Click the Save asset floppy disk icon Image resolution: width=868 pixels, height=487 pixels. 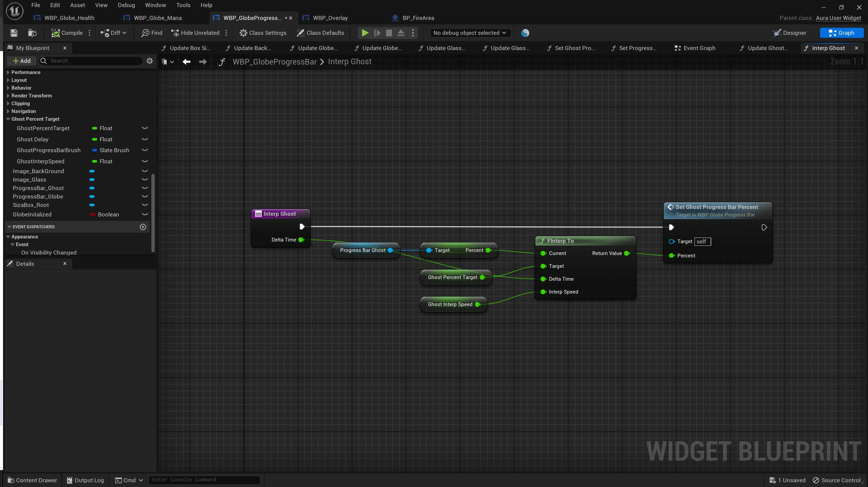(14, 33)
